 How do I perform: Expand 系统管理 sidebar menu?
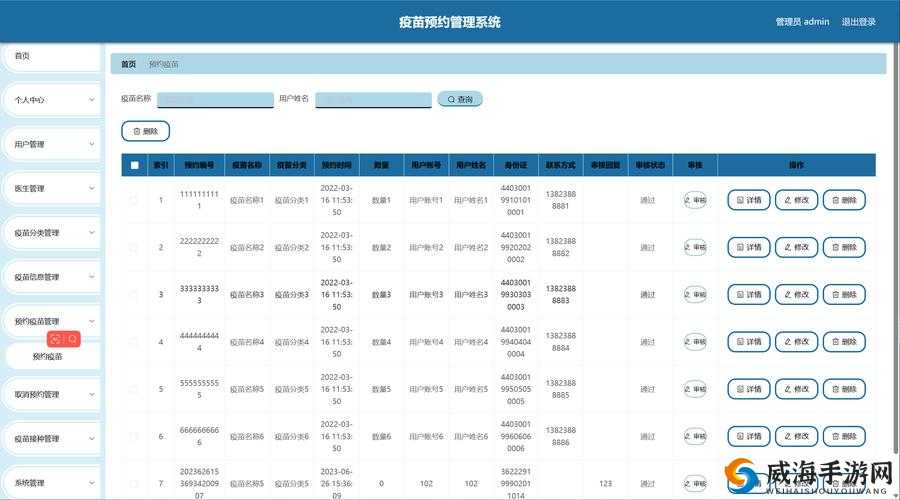[x=52, y=483]
